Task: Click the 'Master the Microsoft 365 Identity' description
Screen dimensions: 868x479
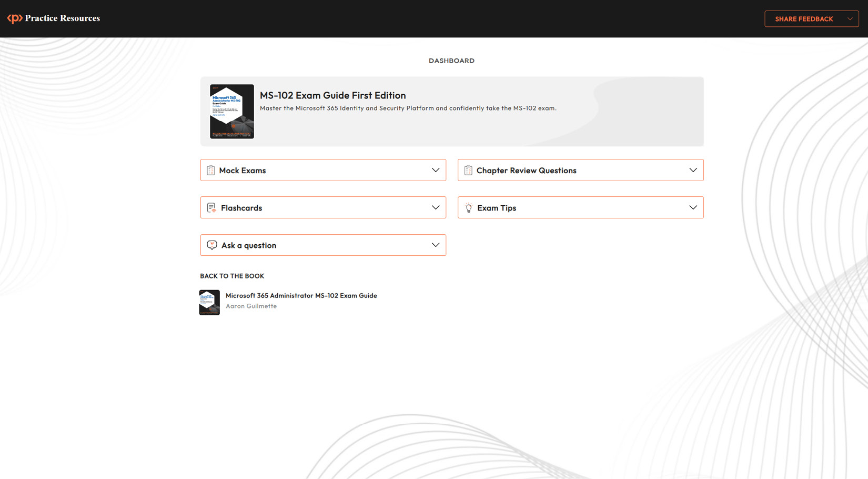Action: pyautogui.click(x=408, y=108)
